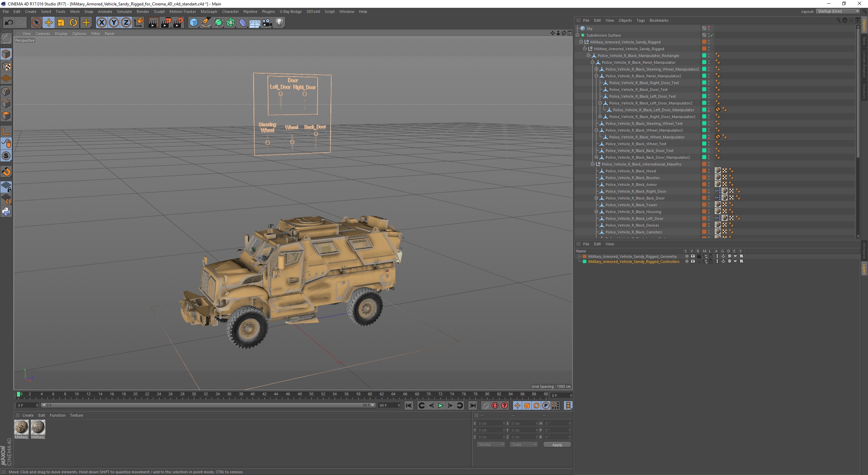Select the Texture mode icon

pyautogui.click(x=6, y=66)
